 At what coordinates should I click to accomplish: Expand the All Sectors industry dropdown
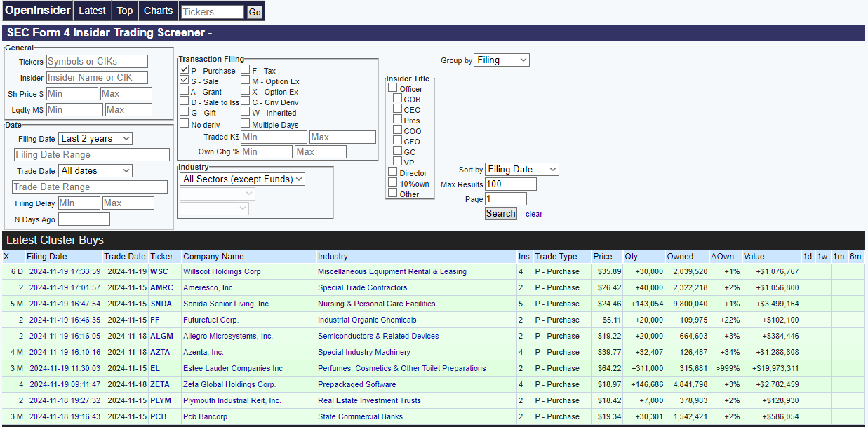[242, 179]
